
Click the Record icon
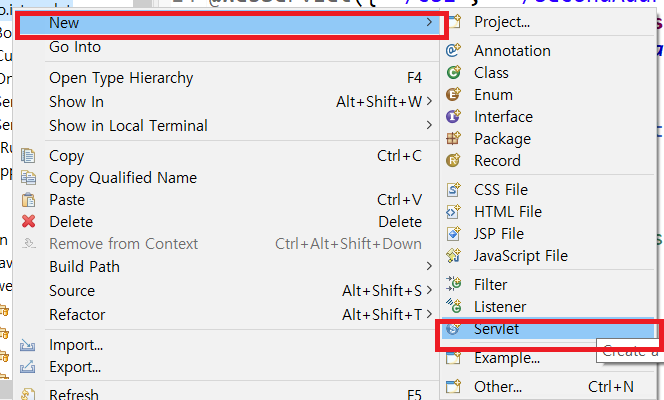454,160
